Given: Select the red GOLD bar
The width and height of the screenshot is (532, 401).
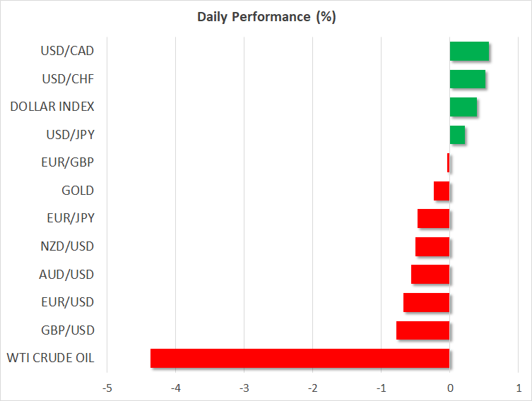Looking at the screenshot, I should click(x=442, y=191).
